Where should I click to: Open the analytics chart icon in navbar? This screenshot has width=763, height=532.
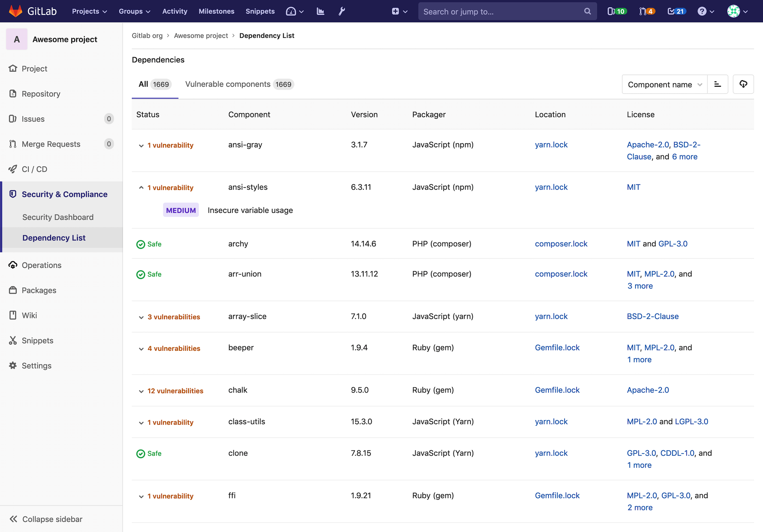pyautogui.click(x=321, y=11)
